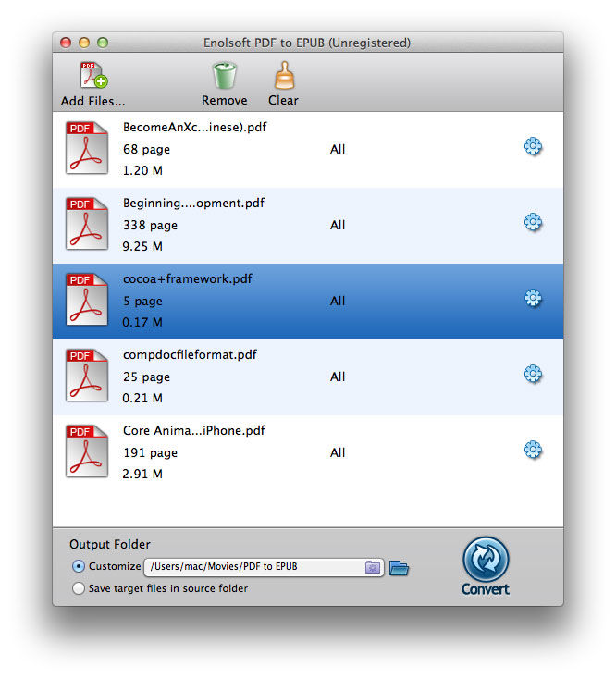
Task: Click the 0.21 M file size
Action: tap(142, 398)
